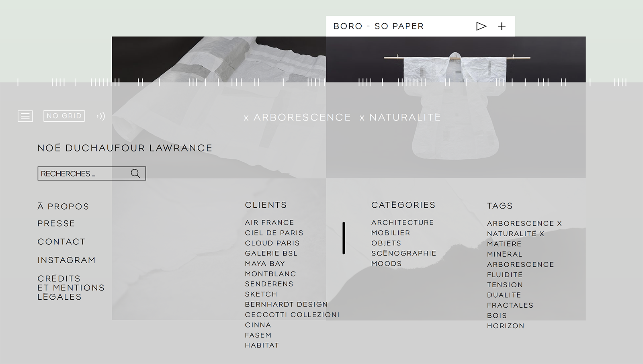This screenshot has height=364, width=643.
Task: Choose the ARCHITECTURE category
Action: point(402,223)
